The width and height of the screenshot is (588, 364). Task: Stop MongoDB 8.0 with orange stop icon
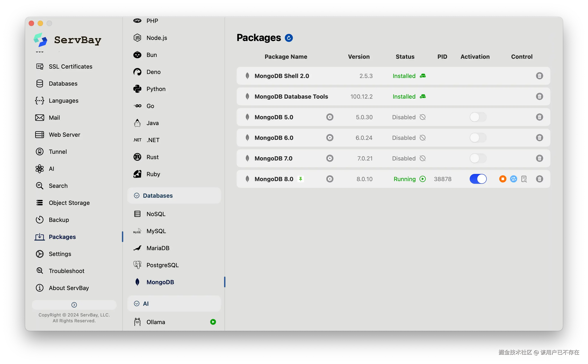click(x=503, y=179)
